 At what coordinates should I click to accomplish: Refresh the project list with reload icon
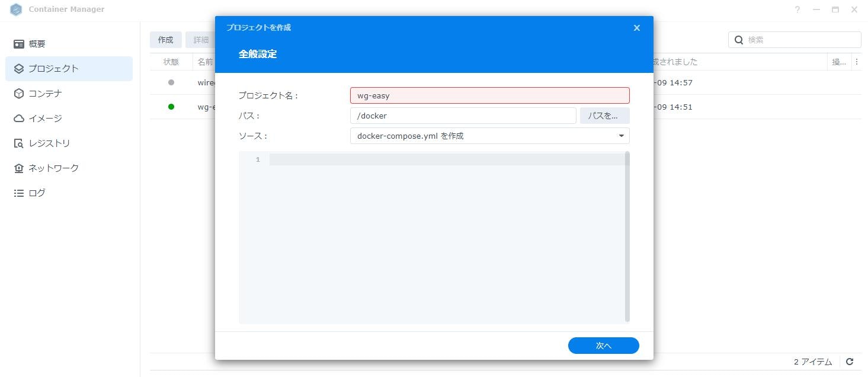click(x=850, y=362)
